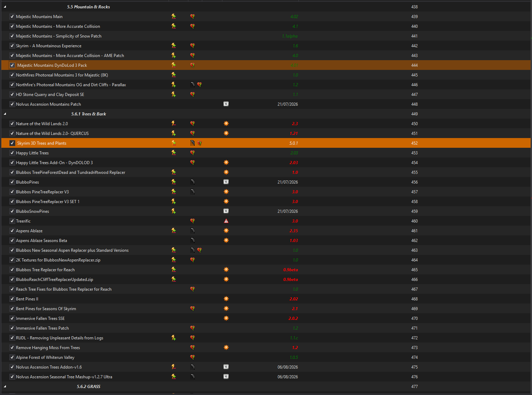The height and width of the screenshot is (395, 532).
Task: Click heart flag icon for Happy Little Trees
Action: pyautogui.click(x=193, y=153)
